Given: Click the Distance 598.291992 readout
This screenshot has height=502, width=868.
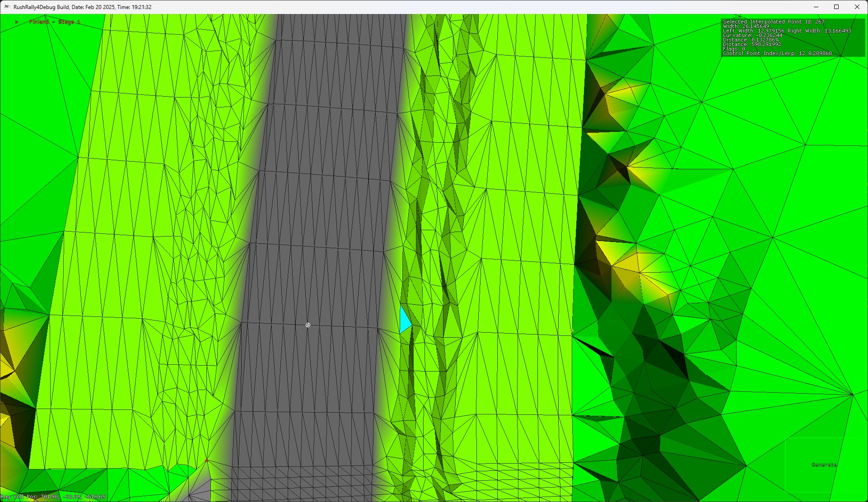Looking at the screenshot, I should point(766,44).
